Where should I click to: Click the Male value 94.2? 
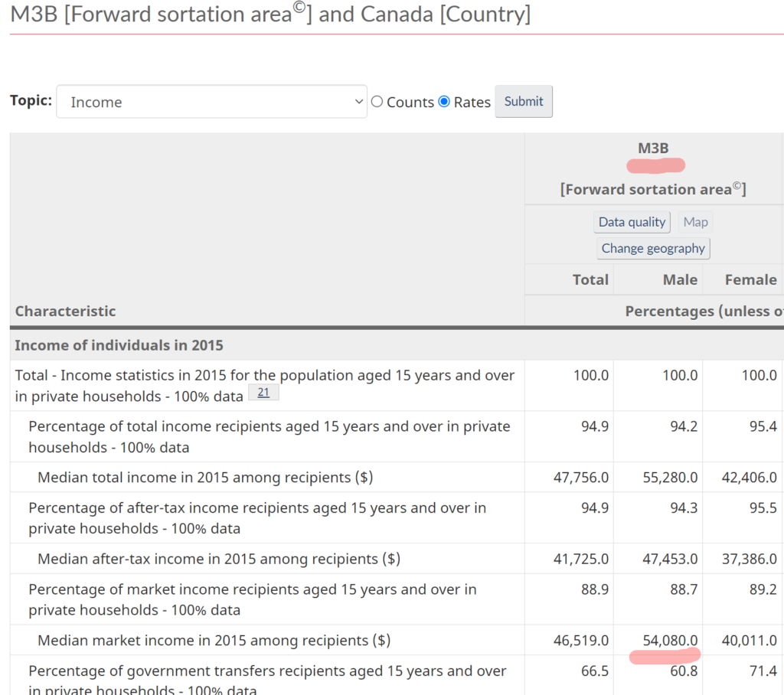684,426
